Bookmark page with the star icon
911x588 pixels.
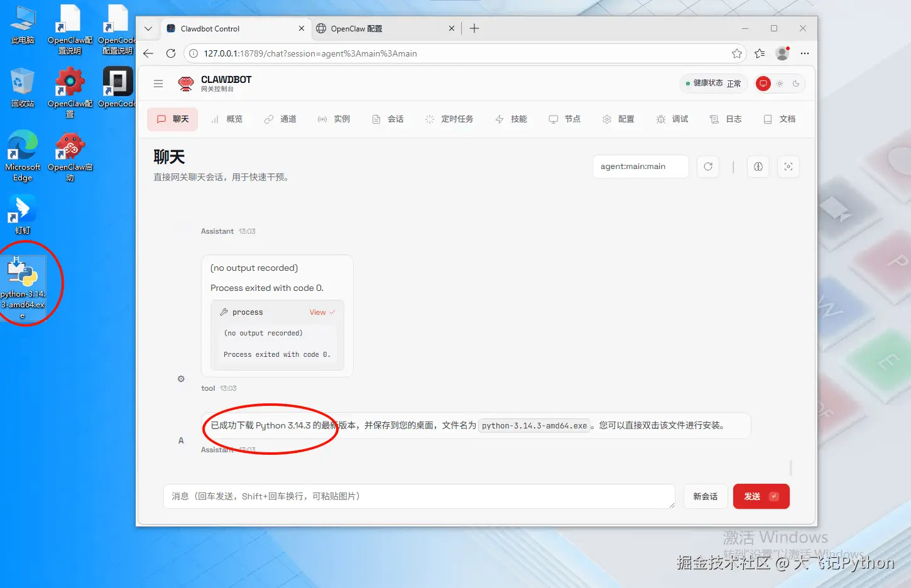click(x=737, y=53)
